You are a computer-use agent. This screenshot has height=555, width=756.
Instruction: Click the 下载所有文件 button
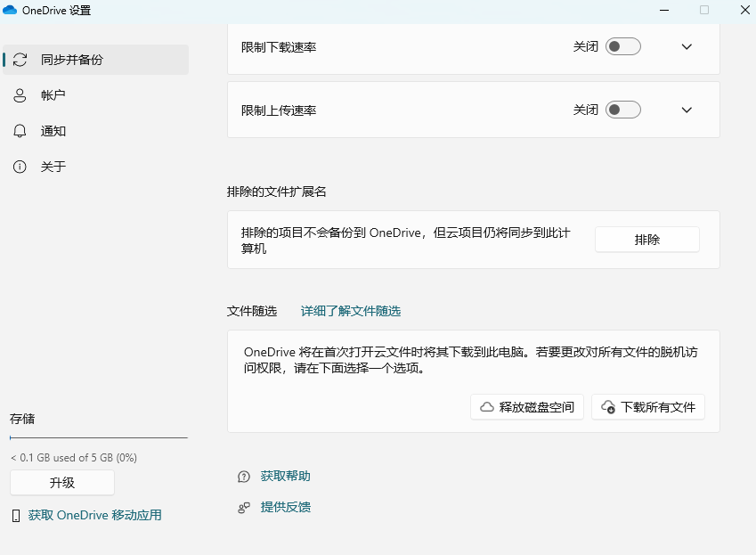pos(648,407)
